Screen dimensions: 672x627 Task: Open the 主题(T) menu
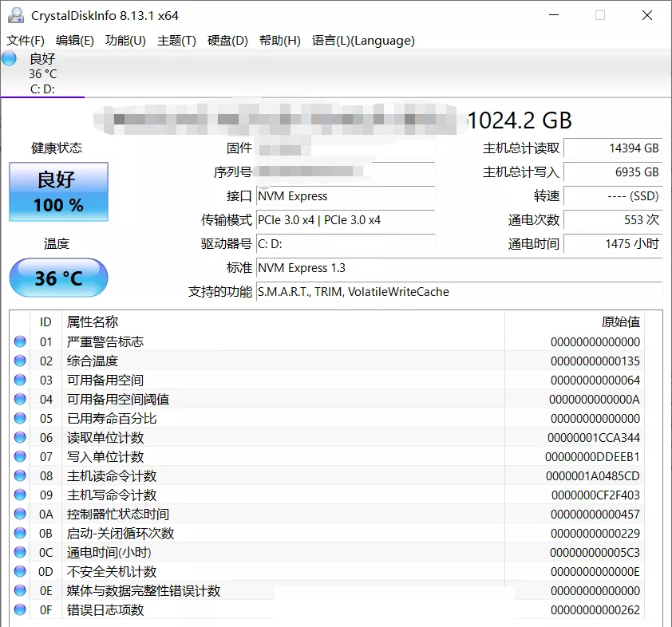[x=176, y=41]
